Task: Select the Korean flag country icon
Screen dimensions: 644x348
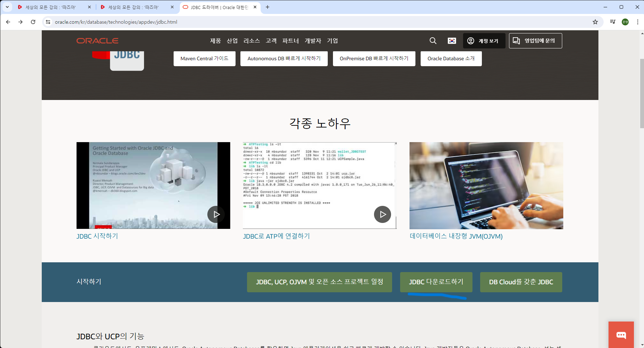Action: [452, 41]
